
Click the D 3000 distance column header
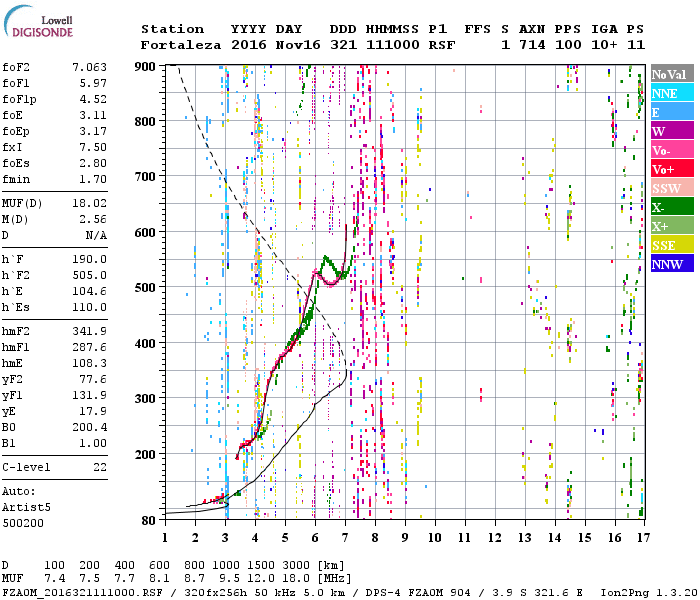[296, 566]
